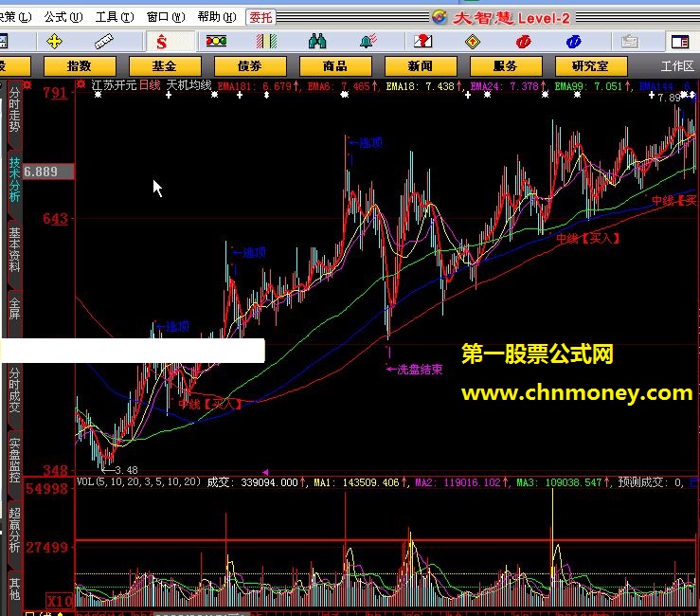700x616 pixels.
Task: Click the red gear icon beside 江苏开元
Action: tap(81, 85)
